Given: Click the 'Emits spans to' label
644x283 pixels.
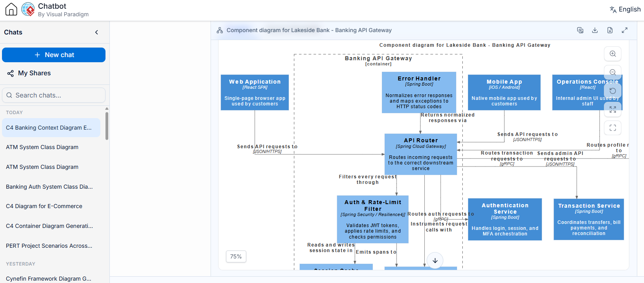Looking at the screenshot, I should 376,252.
